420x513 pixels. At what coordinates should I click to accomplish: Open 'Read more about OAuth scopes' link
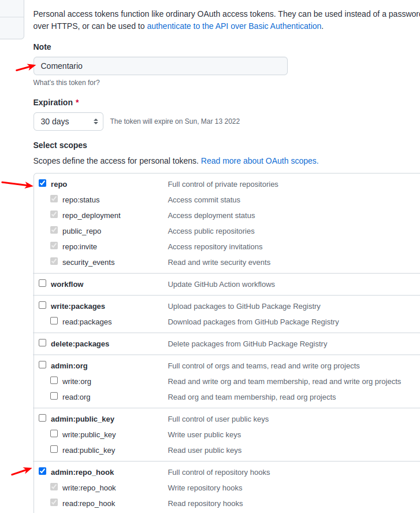pos(259,161)
